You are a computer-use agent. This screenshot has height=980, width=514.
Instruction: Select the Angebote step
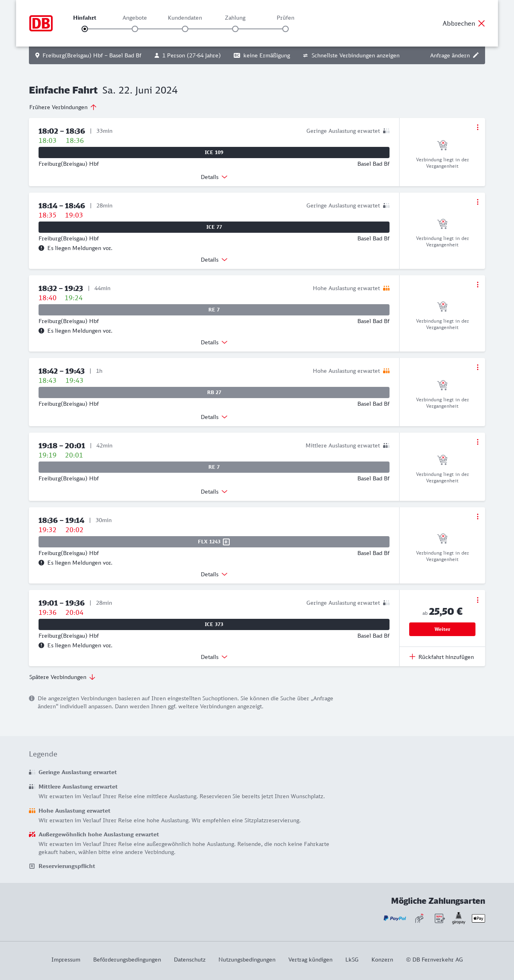point(135,29)
